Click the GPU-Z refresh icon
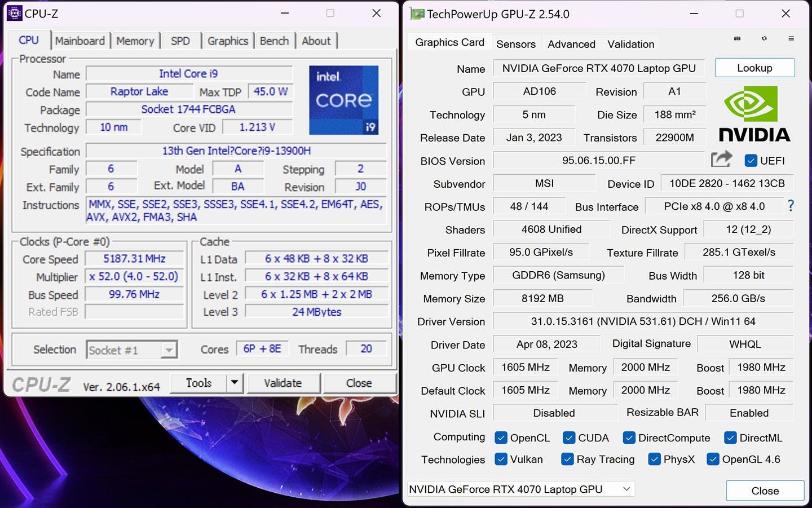 [x=764, y=38]
